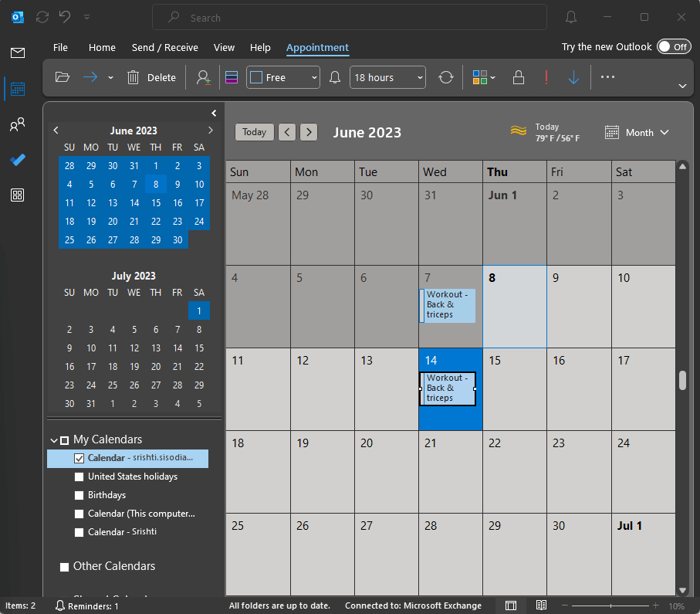Toggle off the United States holidays calendar
Image resolution: width=700 pixels, height=614 pixels.
(x=79, y=477)
